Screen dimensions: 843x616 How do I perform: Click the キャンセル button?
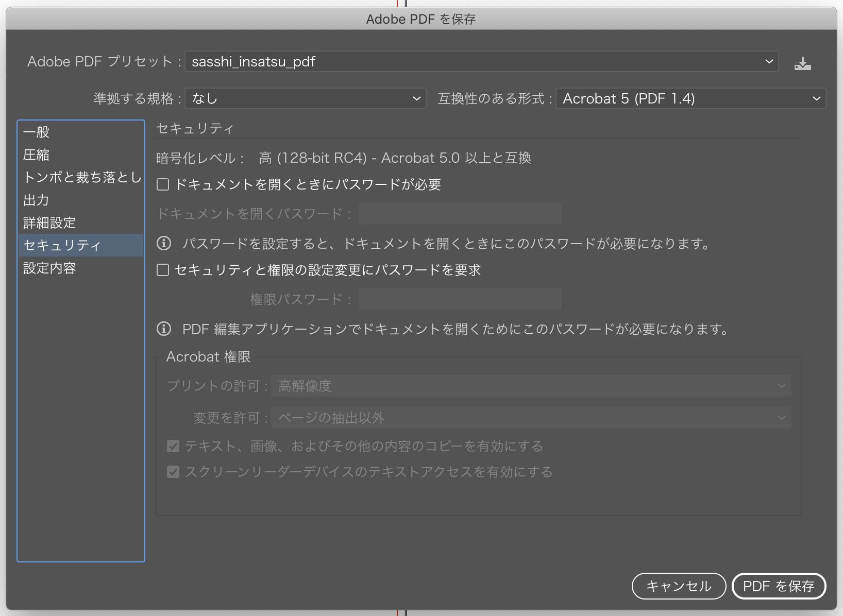pyautogui.click(x=679, y=586)
